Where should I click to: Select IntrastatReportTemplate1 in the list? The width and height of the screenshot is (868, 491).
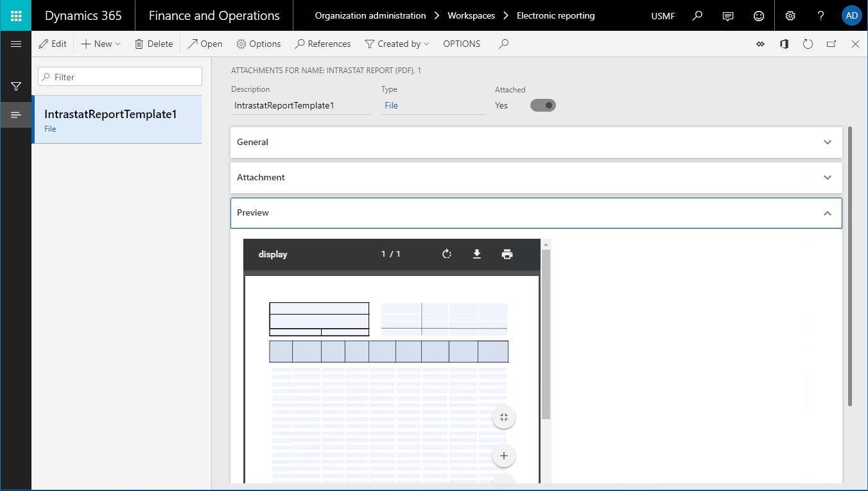[x=117, y=119]
